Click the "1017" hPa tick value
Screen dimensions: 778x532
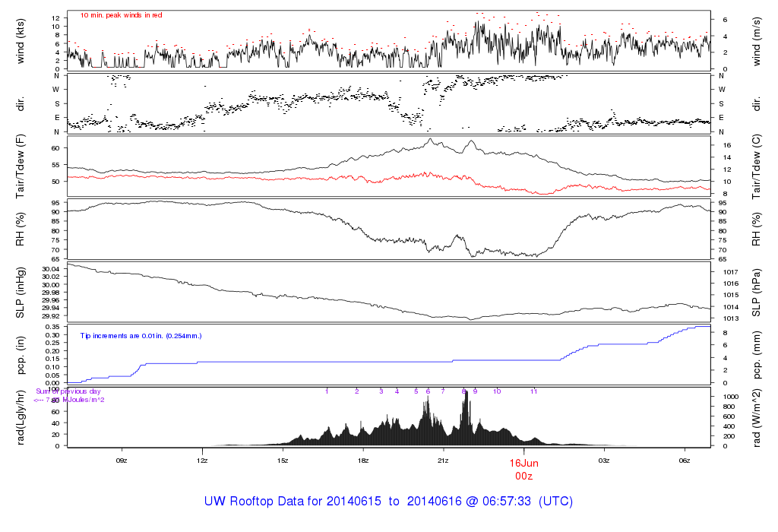pyautogui.click(x=730, y=272)
